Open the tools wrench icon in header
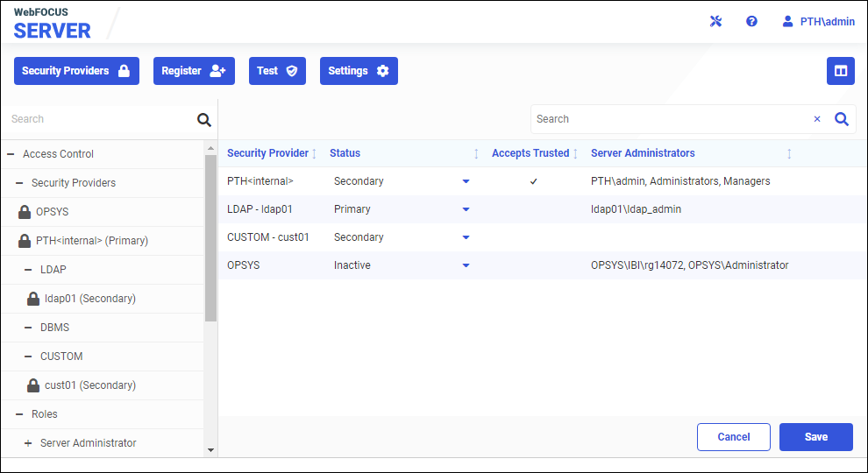 click(715, 22)
